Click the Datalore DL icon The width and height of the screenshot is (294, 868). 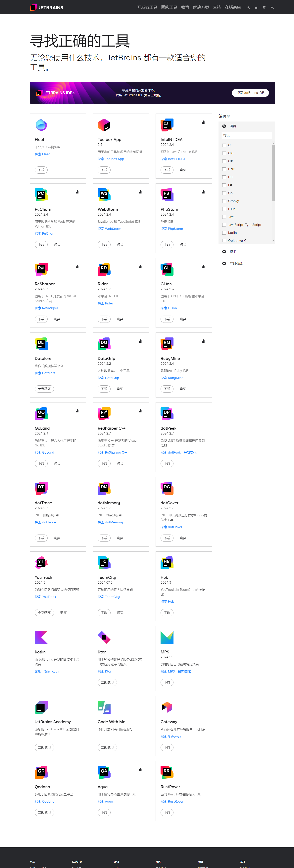(41, 344)
